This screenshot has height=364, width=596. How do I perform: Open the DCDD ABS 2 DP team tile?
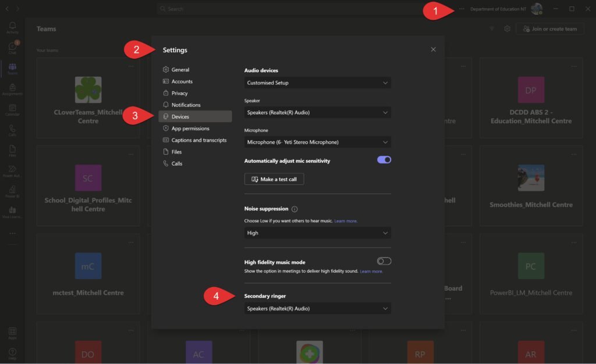531,90
